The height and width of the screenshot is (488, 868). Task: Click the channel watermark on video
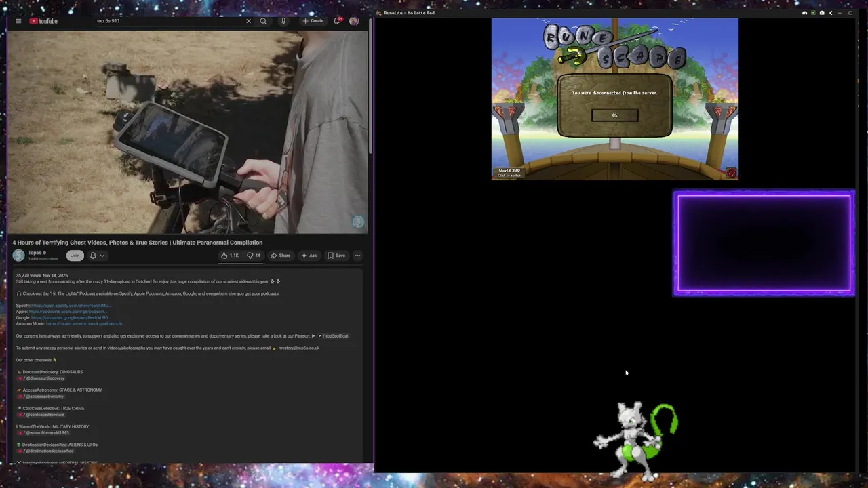pyautogui.click(x=358, y=222)
